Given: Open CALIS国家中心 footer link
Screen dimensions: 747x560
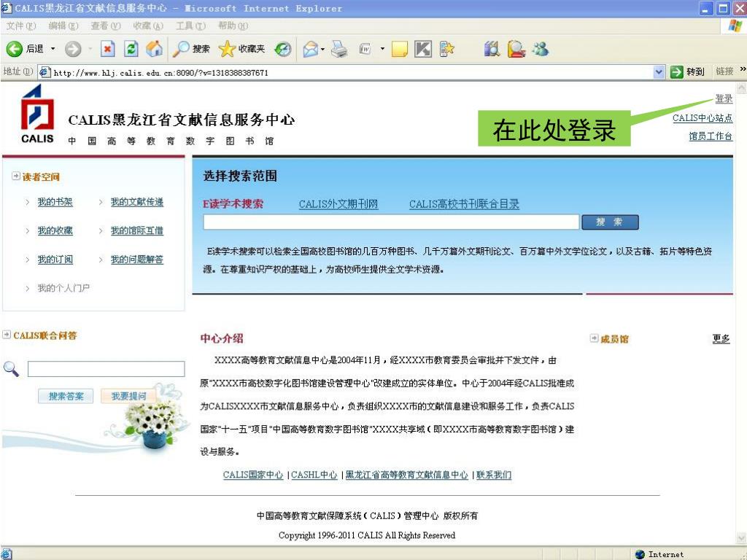Looking at the screenshot, I should click(x=253, y=475).
